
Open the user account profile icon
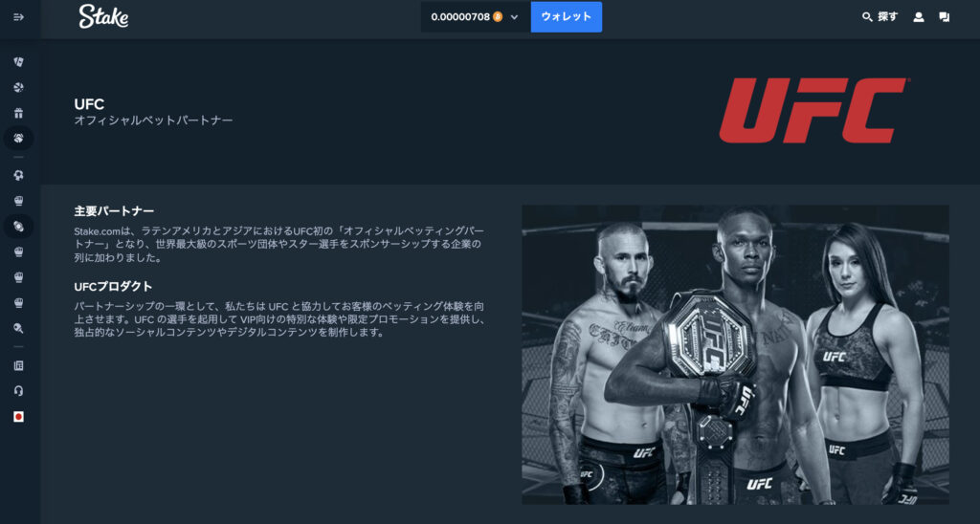[919, 17]
